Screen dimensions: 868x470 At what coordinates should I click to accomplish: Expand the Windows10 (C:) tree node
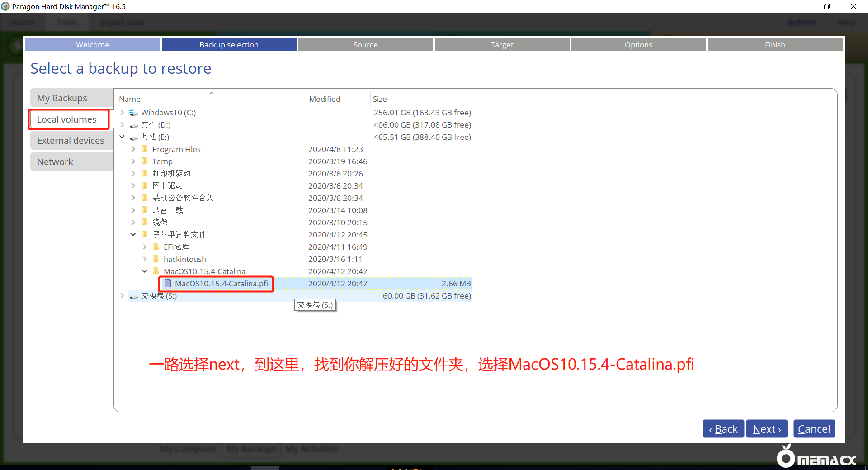tap(122, 113)
